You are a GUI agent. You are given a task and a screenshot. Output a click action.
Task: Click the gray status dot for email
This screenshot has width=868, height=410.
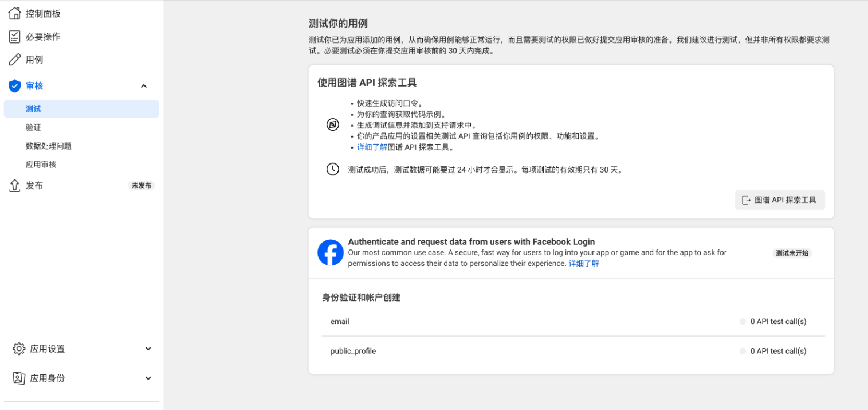pos(743,322)
